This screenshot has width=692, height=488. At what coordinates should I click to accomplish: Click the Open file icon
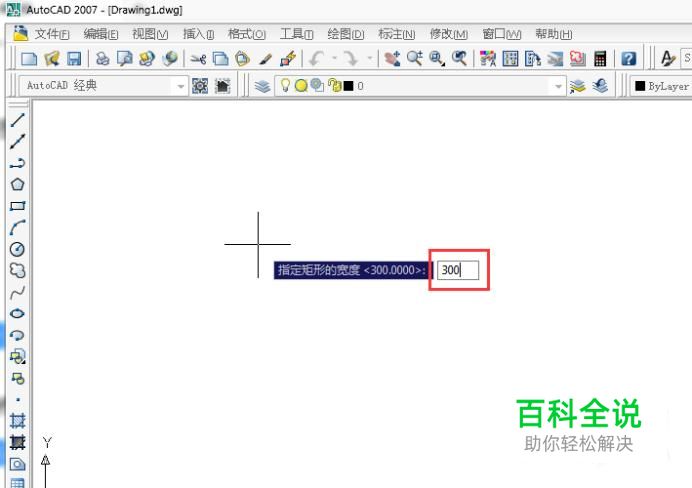click(x=52, y=59)
